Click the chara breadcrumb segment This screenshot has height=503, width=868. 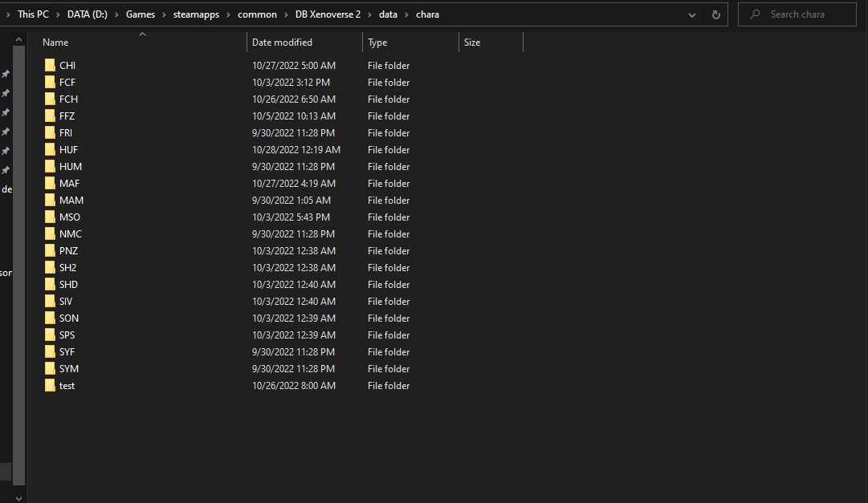[x=427, y=14]
